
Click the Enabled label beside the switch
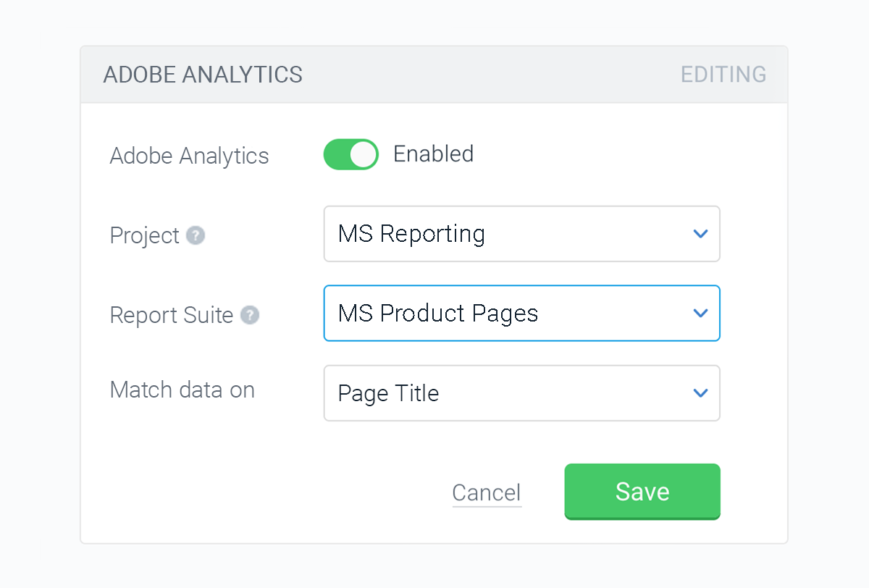pos(433,154)
